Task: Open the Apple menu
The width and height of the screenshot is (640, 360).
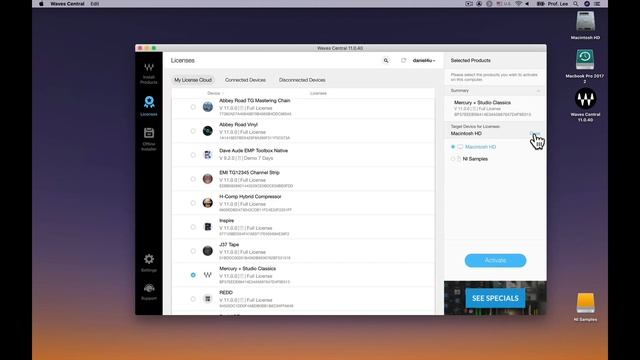Action: (41, 4)
